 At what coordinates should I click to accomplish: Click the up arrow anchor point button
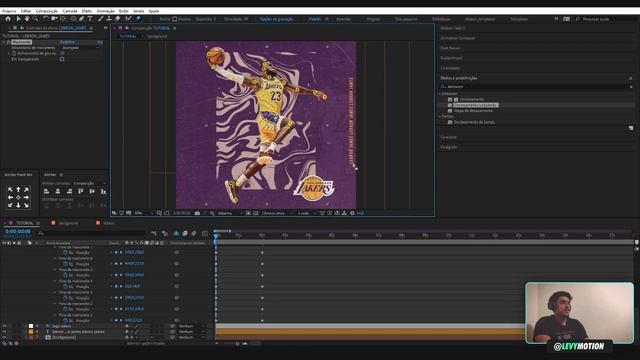pos(18,190)
